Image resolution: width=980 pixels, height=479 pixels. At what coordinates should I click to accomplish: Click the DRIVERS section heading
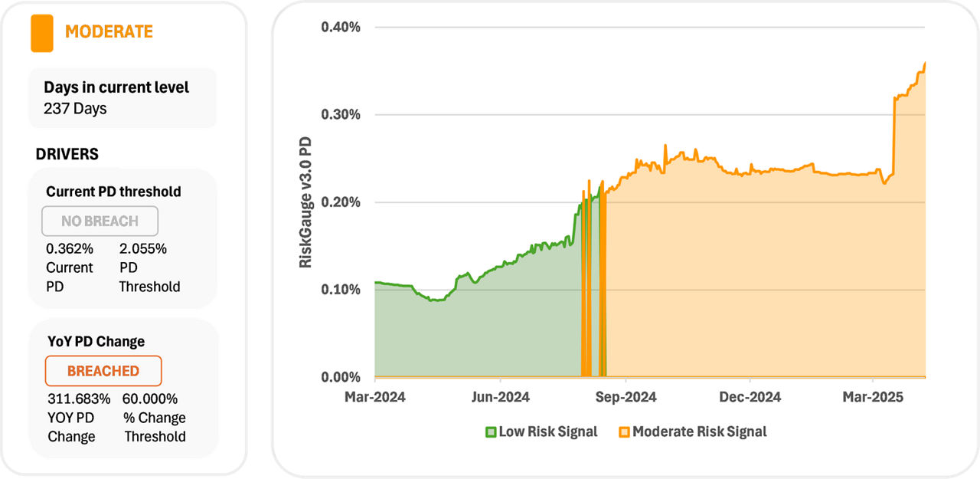(67, 154)
